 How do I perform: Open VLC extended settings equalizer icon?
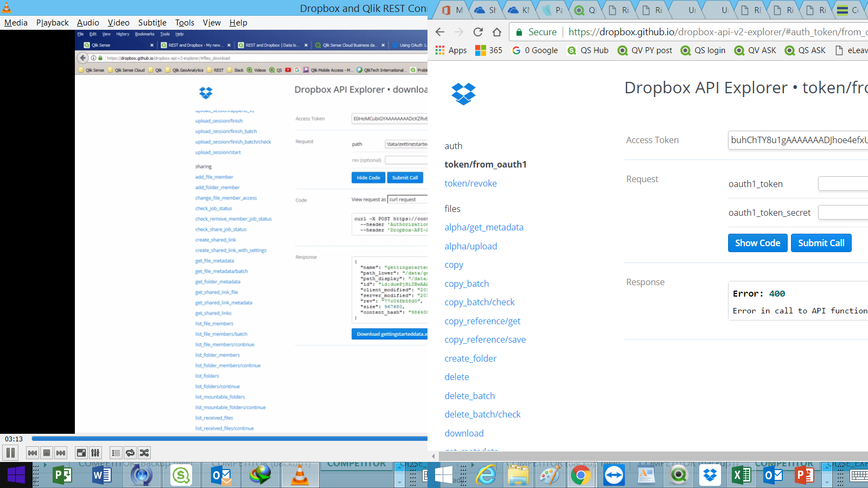[x=95, y=453]
